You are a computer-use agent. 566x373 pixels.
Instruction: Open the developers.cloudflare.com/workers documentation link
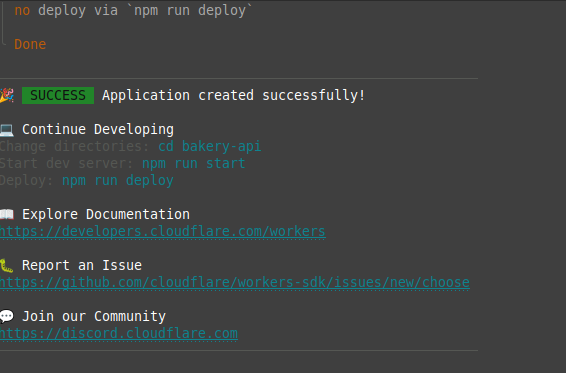pos(162,231)
